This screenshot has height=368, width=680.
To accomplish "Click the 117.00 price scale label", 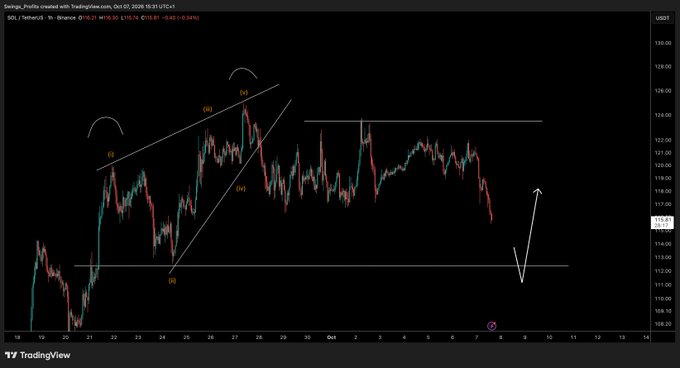I will click(x=663, y=204).
